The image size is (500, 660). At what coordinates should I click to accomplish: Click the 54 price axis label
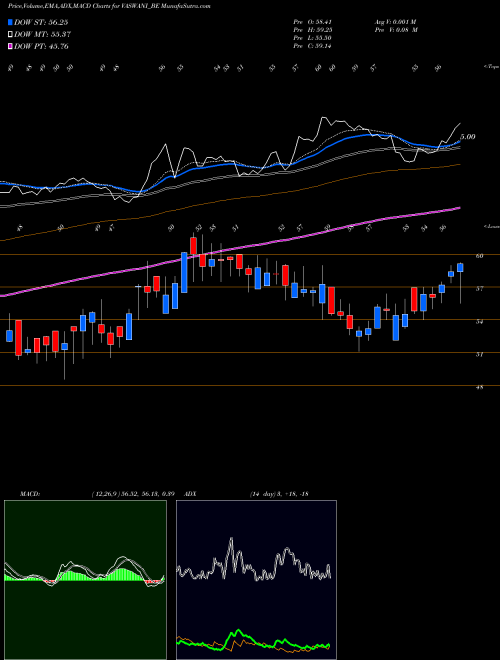pos(480,321)
